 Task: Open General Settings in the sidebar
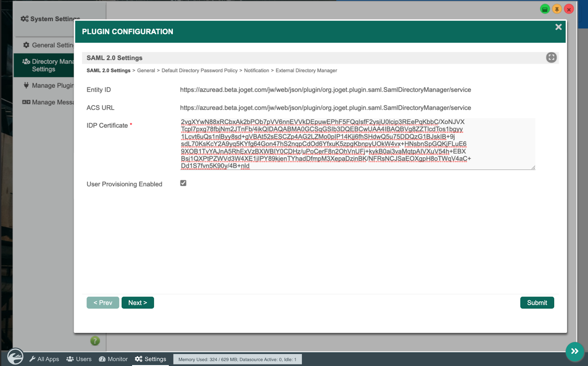tap(44, 45)
